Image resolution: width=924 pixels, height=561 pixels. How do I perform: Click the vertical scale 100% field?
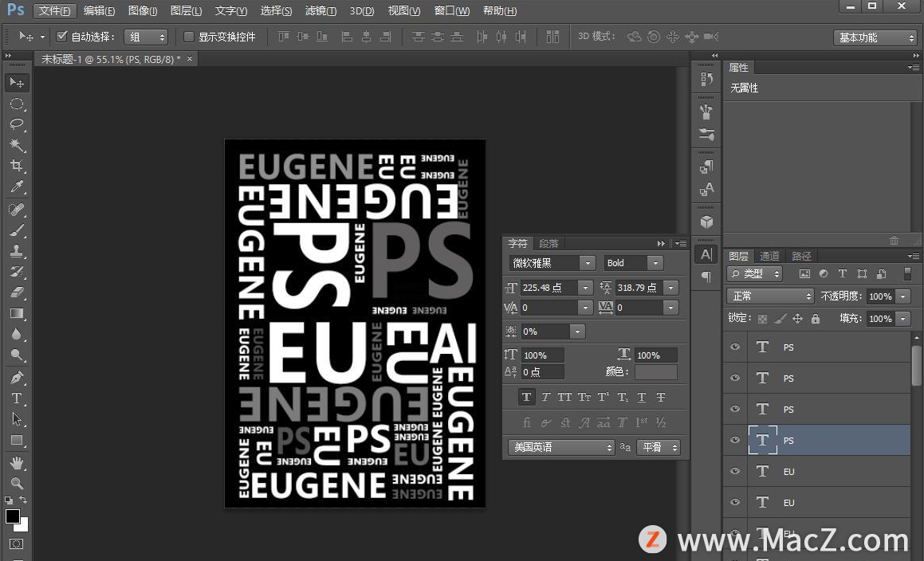tap(543, 355)
